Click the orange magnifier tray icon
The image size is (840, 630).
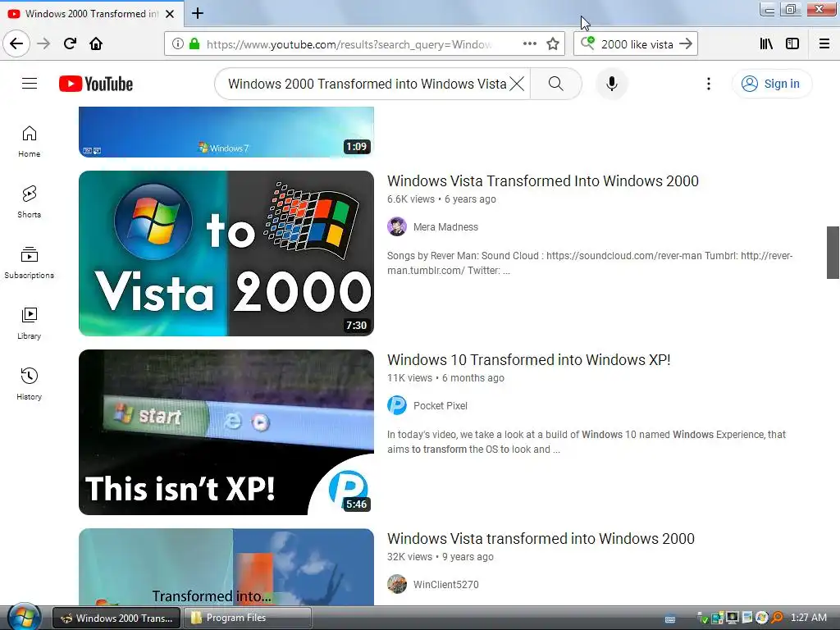(777, 618)
